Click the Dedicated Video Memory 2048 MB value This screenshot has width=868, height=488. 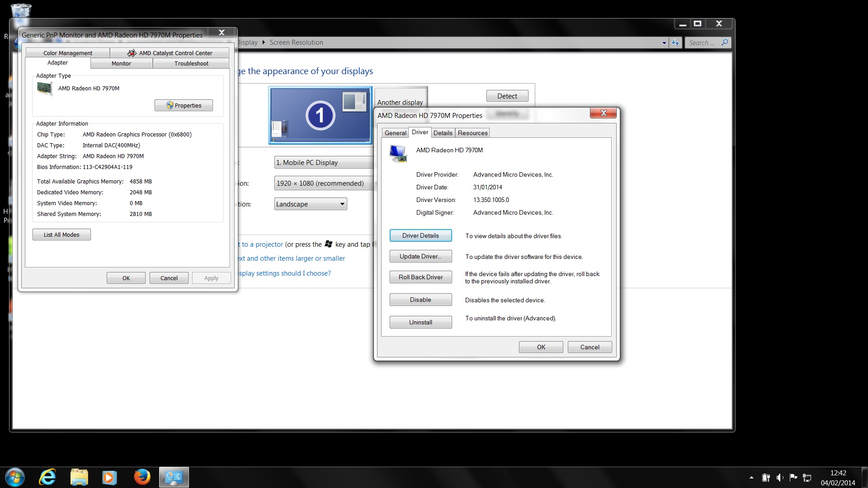(x=141, y=192)
